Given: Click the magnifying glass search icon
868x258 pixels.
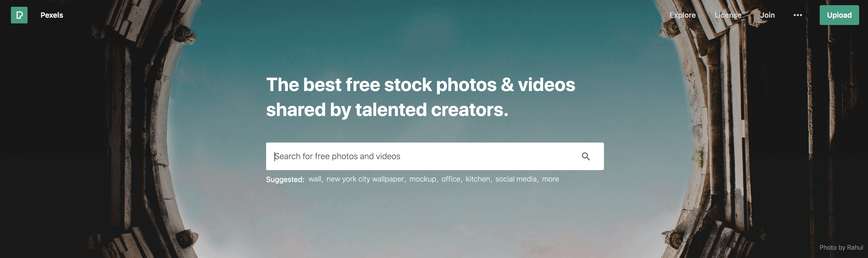Looking at the screenshot, I should [x=586, y=156].
